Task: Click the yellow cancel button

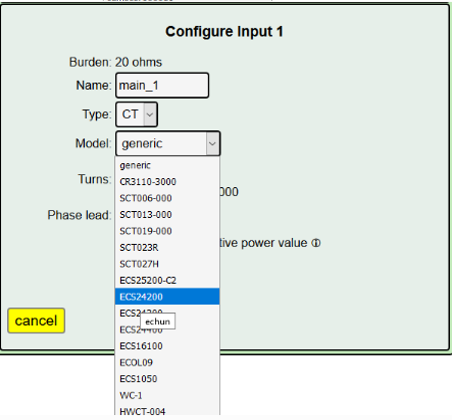Action: (x=36, y=321)
